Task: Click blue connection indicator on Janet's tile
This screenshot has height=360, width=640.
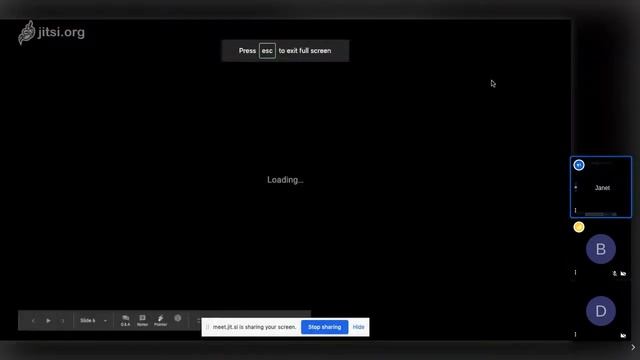Action: coord(579,165)
